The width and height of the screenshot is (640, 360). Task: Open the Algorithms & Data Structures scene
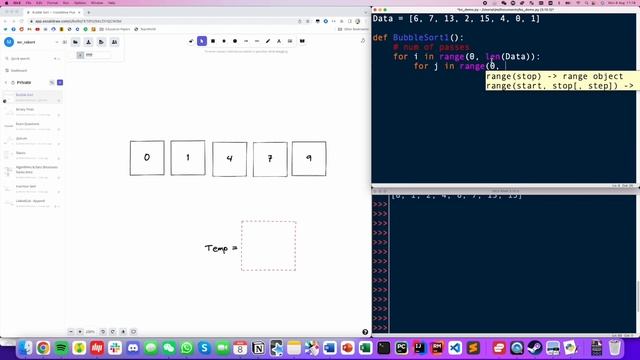(x=33, y=172)
